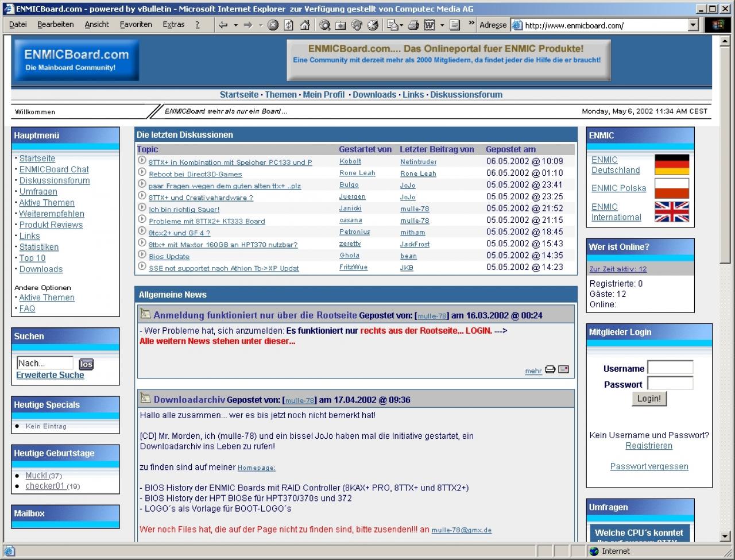The height and width of the screenshot is (560, 735).
Task: Click the Home toolbar icon
Action: tap(305, 25)
